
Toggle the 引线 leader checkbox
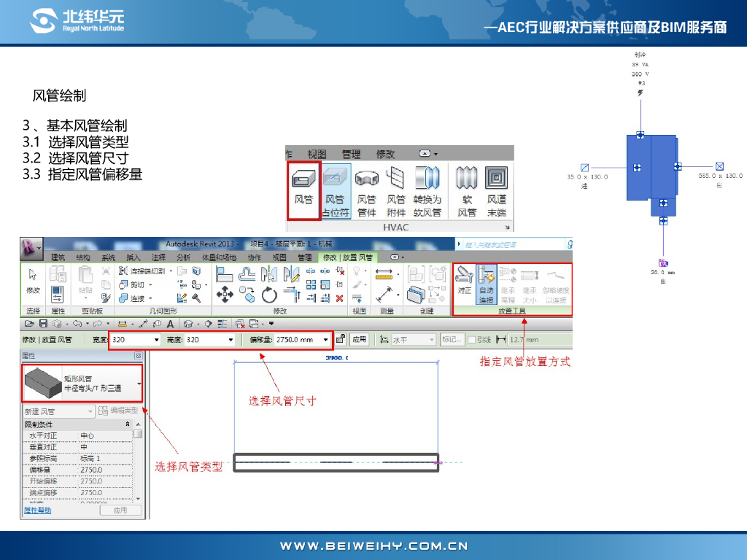click(471, 340)
